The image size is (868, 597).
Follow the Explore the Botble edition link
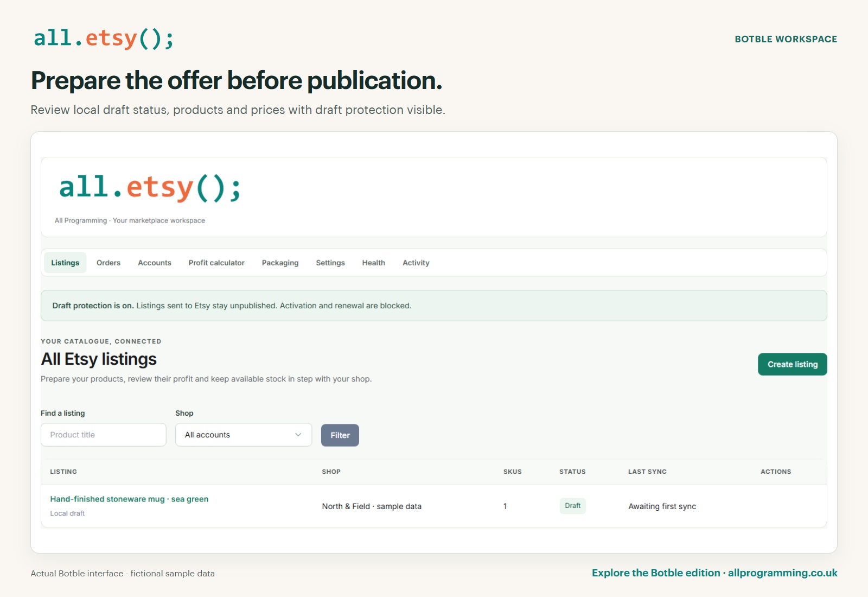coord(714,573)
